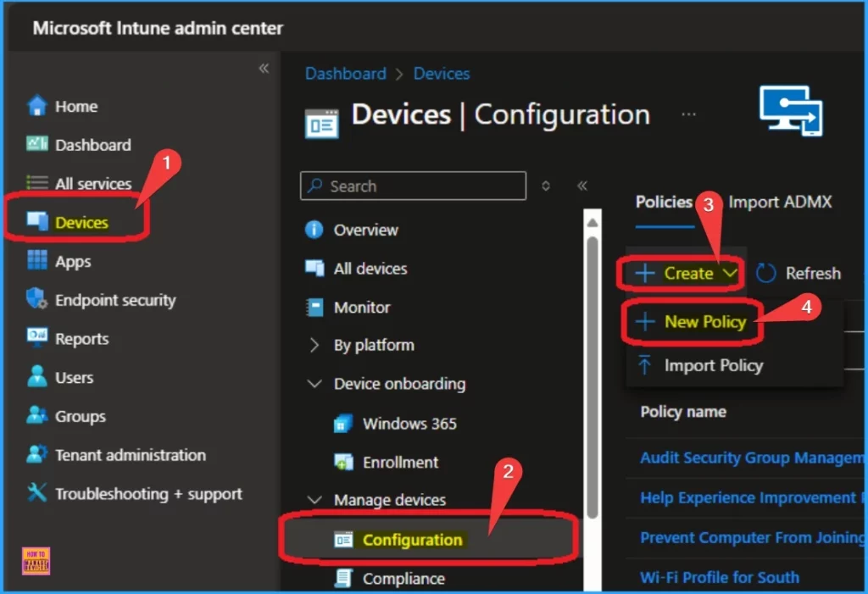The image size is (868, 594).
Task: Click the Import Policy upload arrow icon
Action: (x=644, y=365)
